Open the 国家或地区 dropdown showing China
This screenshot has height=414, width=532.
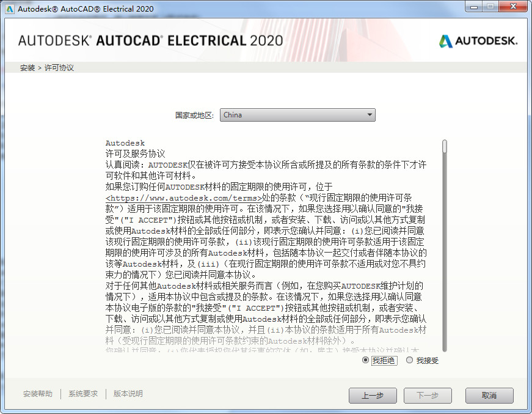click(297, 115)
